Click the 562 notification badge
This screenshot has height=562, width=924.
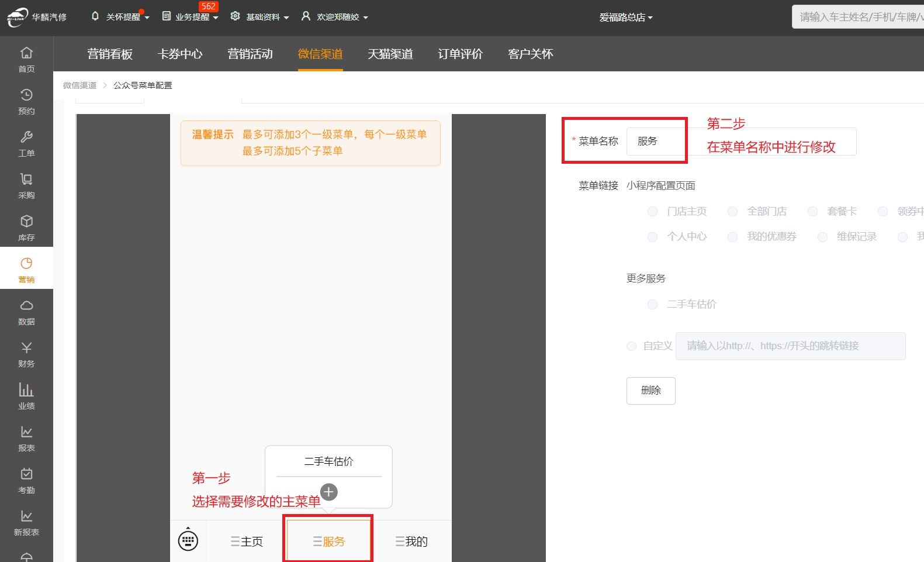(209, 6)
